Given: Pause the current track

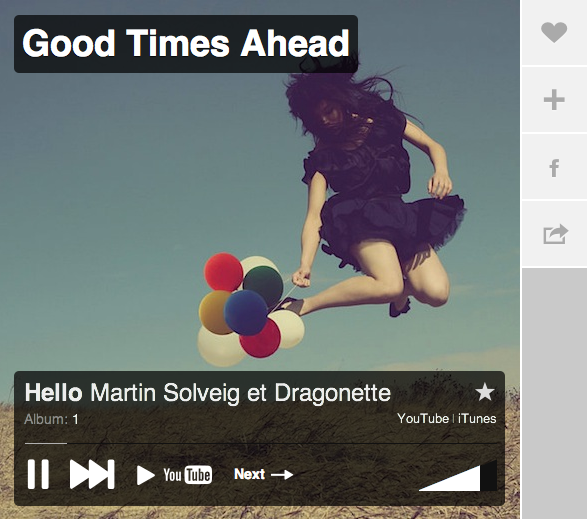Looking at the screenshot, I should [38, 474].
